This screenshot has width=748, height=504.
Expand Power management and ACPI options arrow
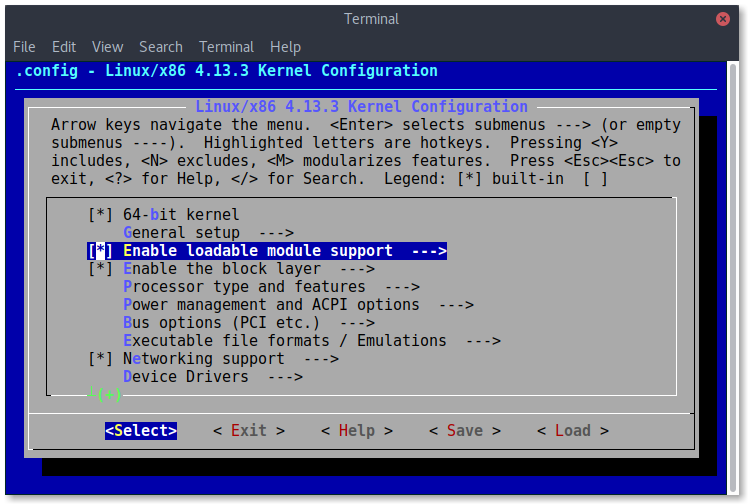(457, 305)
